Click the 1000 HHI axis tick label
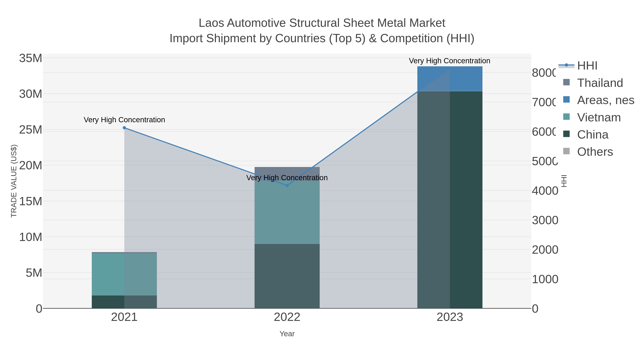Screen dimensions: 644x362 tap(545, 279)
